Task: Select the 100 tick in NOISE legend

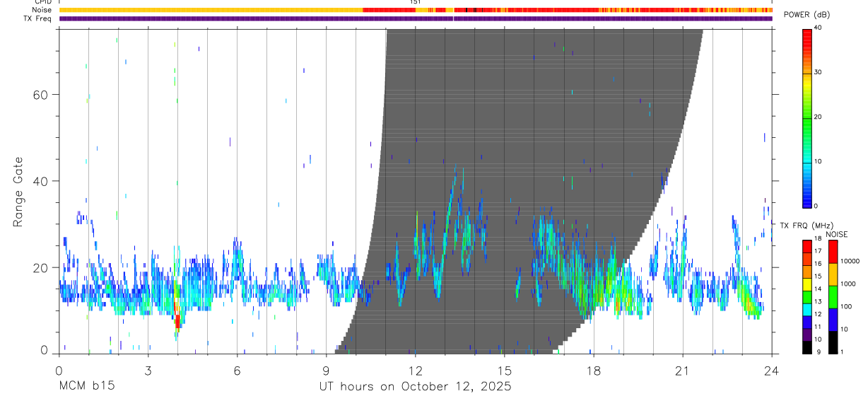Action: coord(846,306)
